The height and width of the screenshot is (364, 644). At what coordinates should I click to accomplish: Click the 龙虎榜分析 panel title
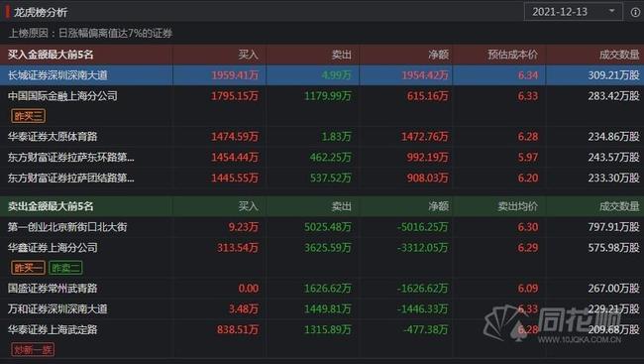pyautogui.click(x=41, y=12)
